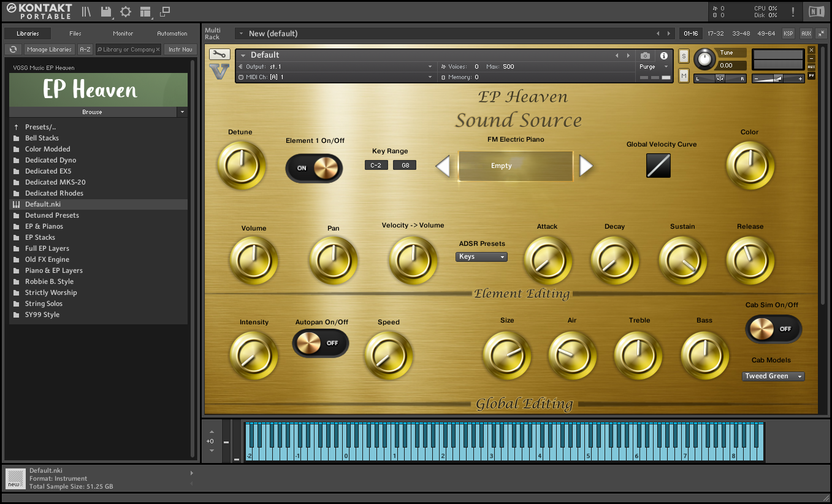This screenshot has width=832, height=504.
Task: Click the C-2 key range low button
Action: click(x=376, y=165)
